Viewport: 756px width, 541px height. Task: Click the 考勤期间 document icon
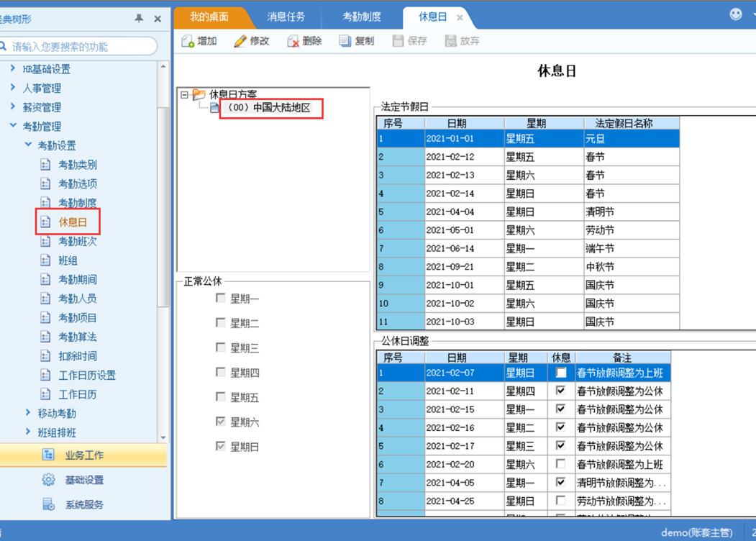click(45, 279)
